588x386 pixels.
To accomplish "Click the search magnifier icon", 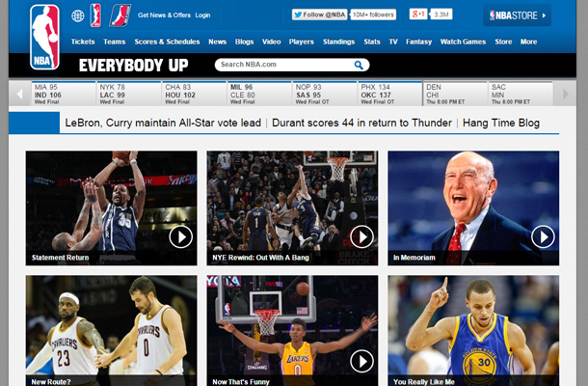I will click(359, 65).
